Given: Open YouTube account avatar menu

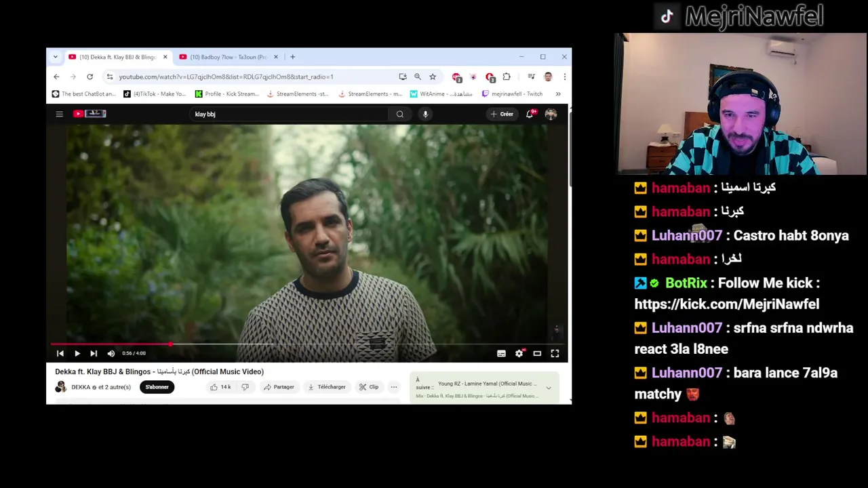Looking at the screenshot, I should coord(551,114).
